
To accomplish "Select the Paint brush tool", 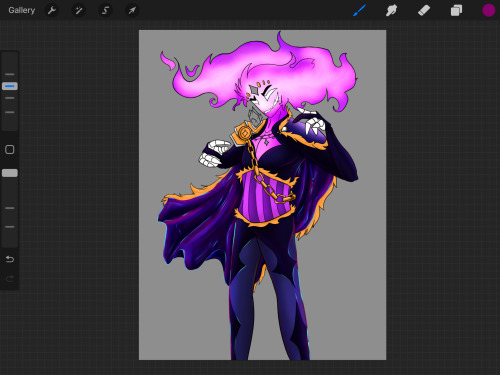I will pyautogui.click(x=360, y=10).
